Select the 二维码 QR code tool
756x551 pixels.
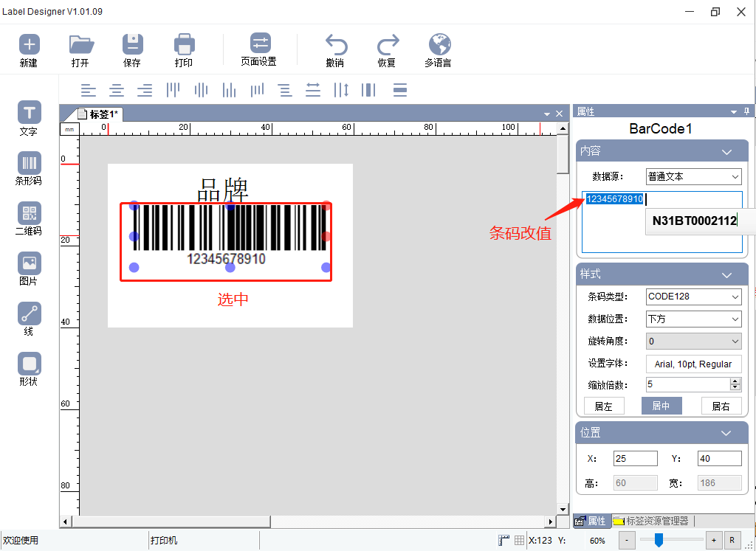click(29, 213)
